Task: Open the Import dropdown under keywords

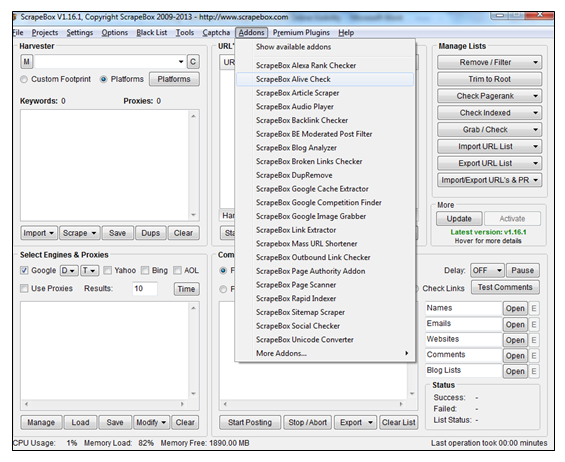Action: point(39,233)
